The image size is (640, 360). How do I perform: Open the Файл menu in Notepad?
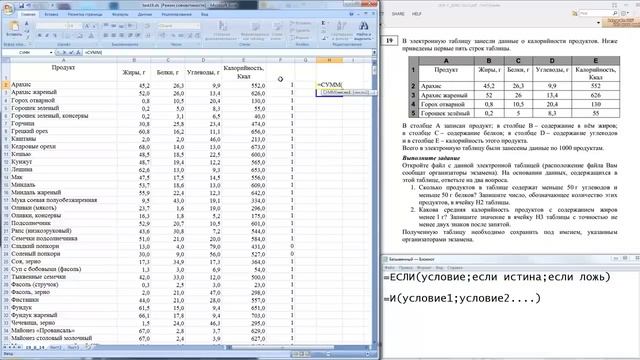coord(389,268)
